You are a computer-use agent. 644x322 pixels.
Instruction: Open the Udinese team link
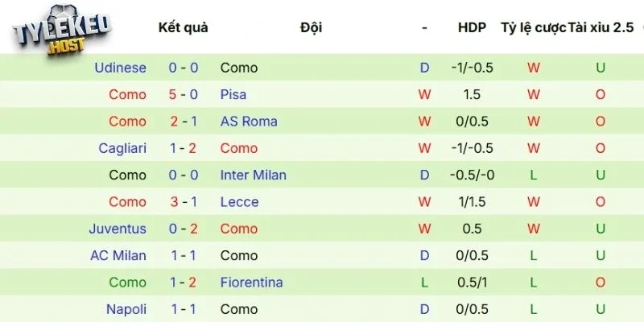point(120,68)
